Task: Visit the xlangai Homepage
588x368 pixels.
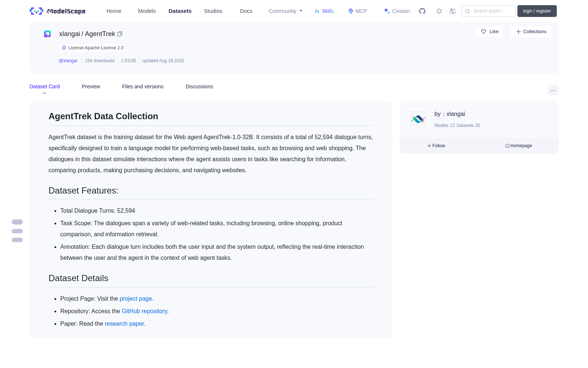Action: click(519, 146)
